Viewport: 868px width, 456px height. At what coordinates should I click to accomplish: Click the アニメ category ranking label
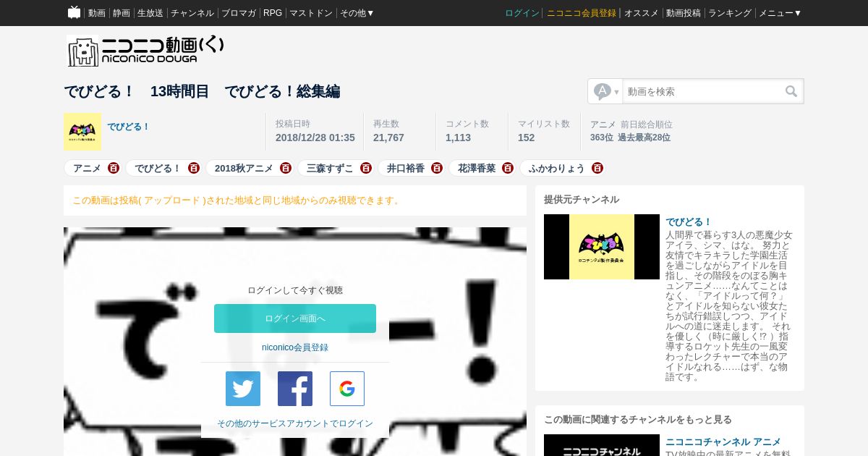[603, 124]
